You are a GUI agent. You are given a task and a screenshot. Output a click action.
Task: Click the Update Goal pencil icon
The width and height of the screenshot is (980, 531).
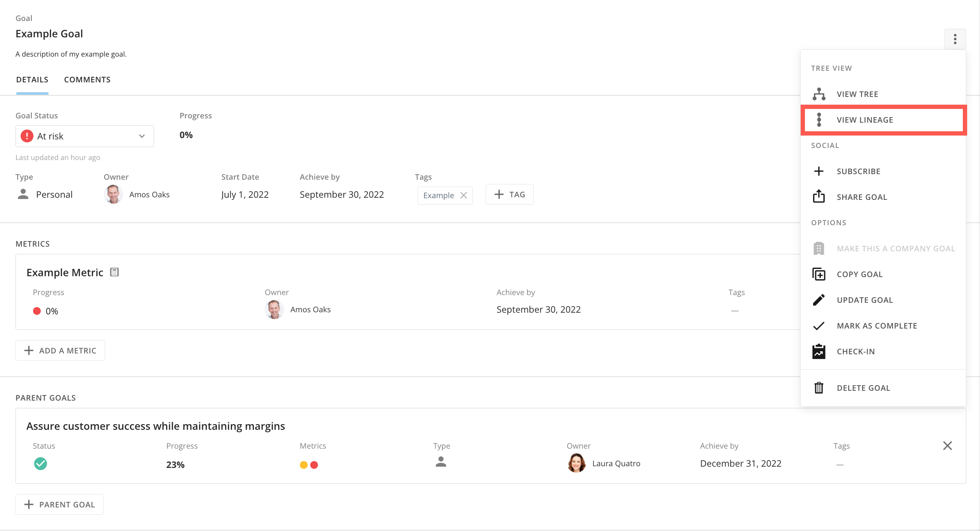(819, 300)
